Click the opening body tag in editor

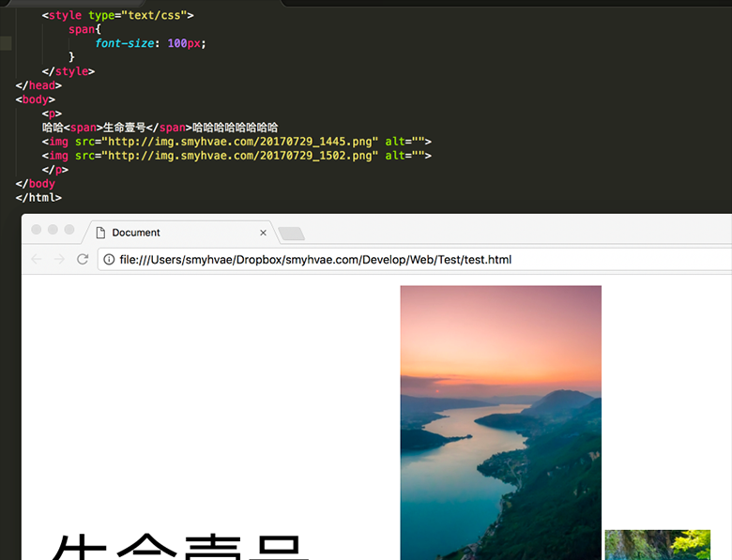click(36, 99)
